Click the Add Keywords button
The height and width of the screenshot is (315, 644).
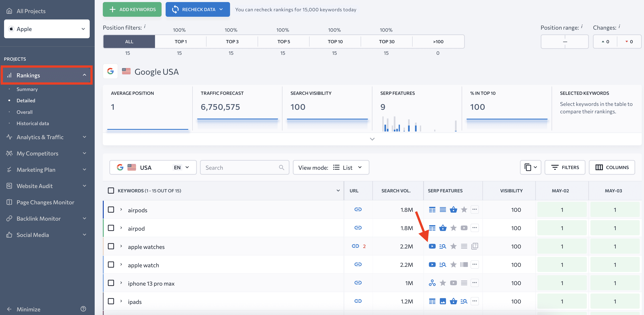132,10
